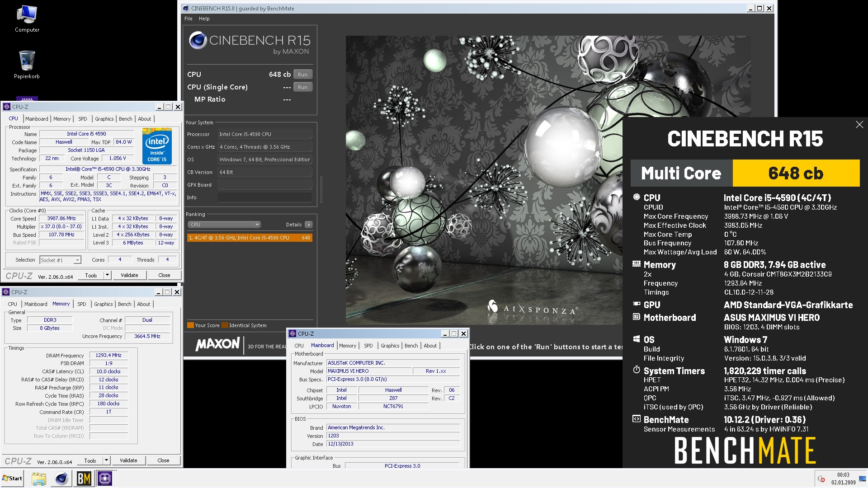Open the file explorer taskbar icon
868x488 pixels.
tap(39, 479)
